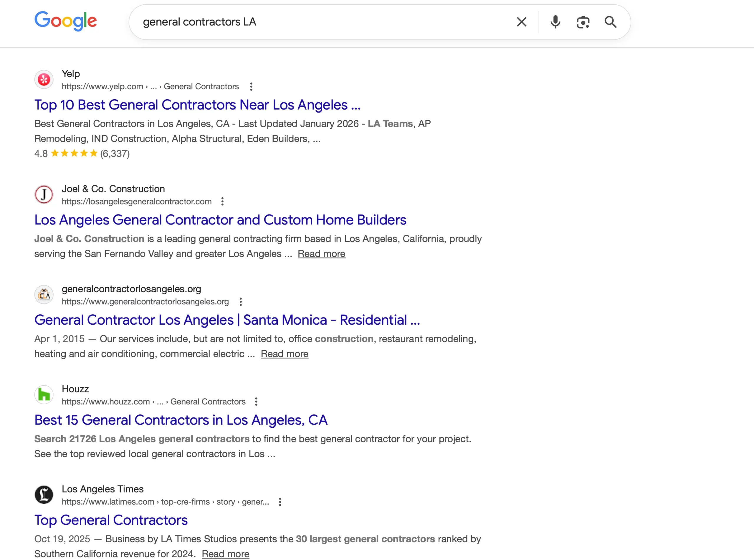Screen dimensions: 754x560
Task: Click the yelp.com breadcrumb URL
Action: [x=150, y=87]
